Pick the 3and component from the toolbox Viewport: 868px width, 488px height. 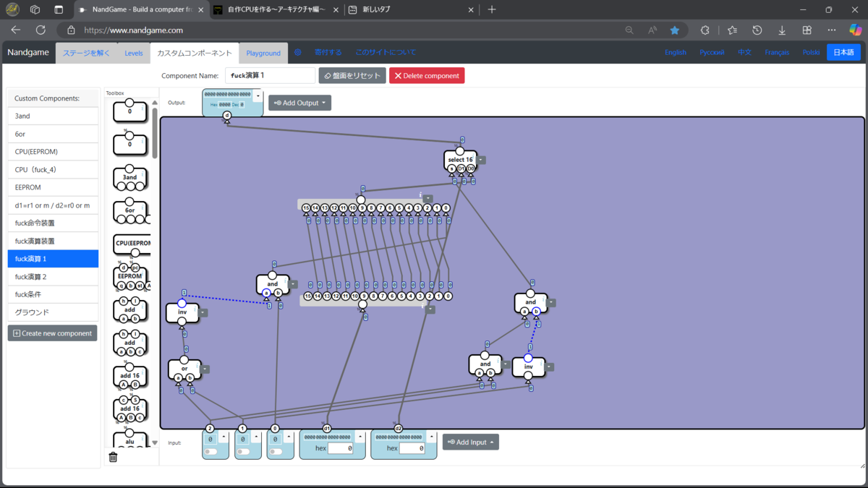pyautogui.click(x=130, y=178)
